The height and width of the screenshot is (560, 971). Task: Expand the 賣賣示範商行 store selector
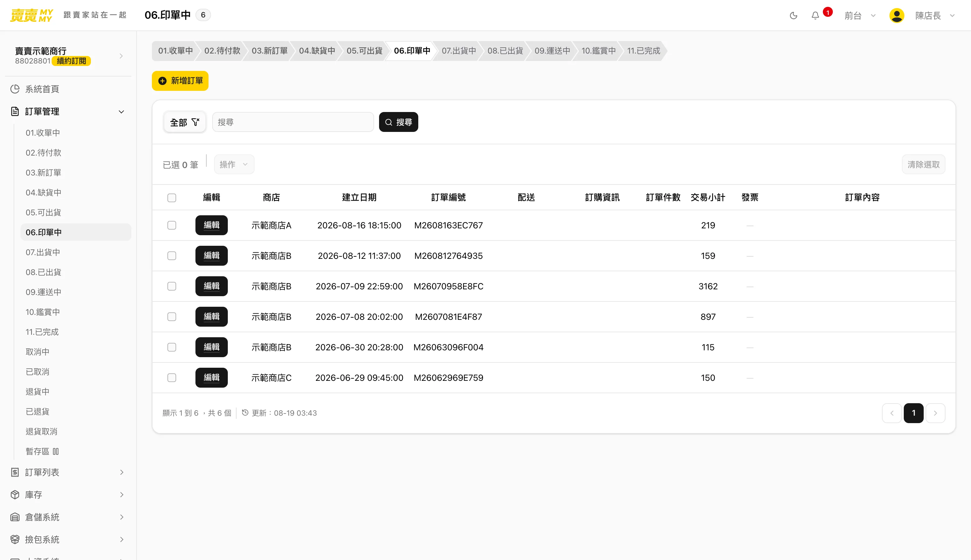pos(68,56)
